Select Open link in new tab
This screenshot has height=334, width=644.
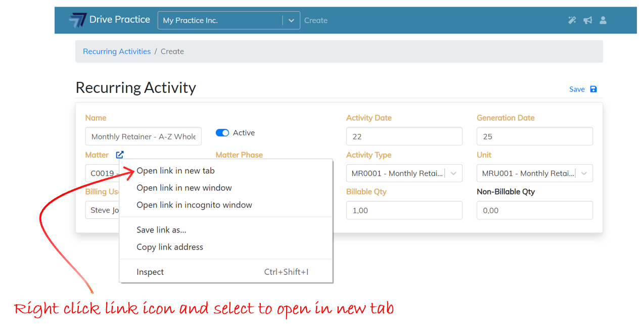tap(175, 171)
